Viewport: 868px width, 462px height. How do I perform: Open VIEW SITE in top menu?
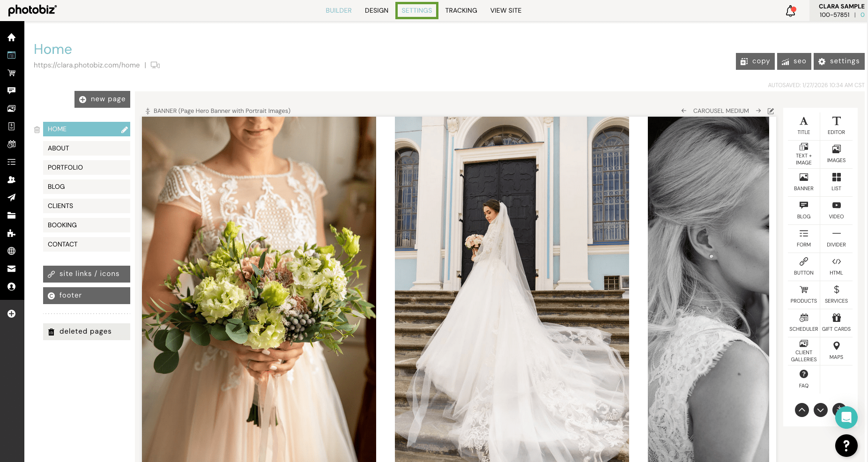(x=506, y=10)
